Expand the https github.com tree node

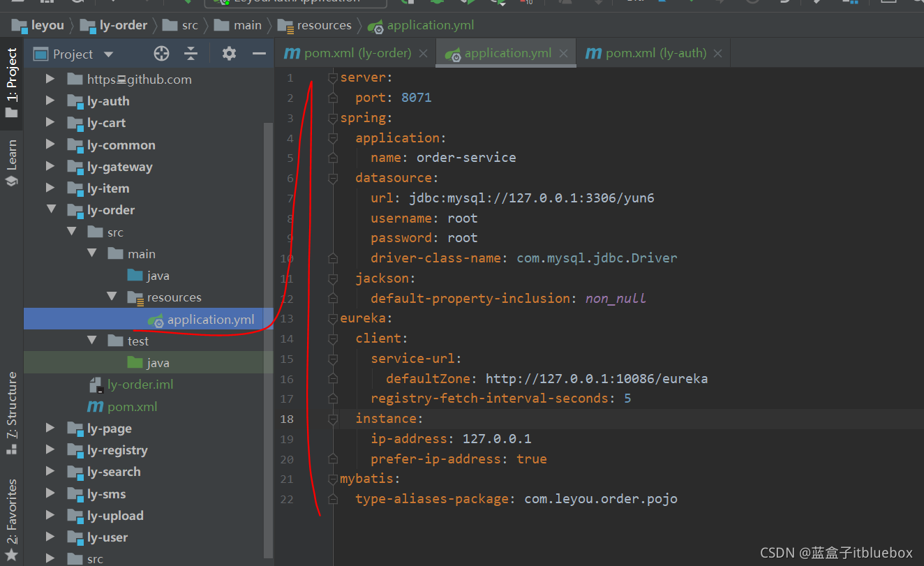pyautogui.click(x=50, y=80)
